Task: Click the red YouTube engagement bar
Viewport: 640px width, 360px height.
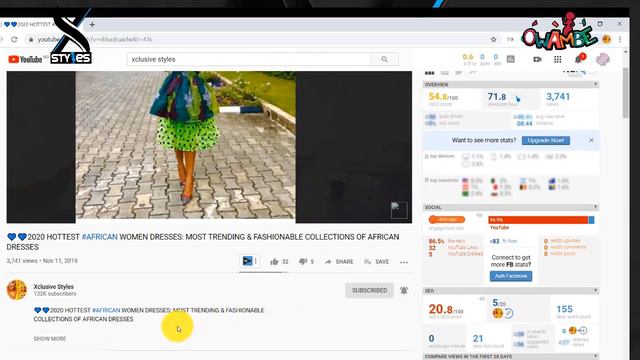Action: tap(538, 220)
